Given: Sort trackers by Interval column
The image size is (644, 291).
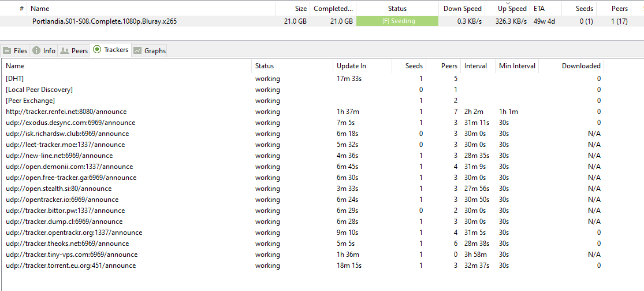Looking at the screenshot, I should coord(478,66).
